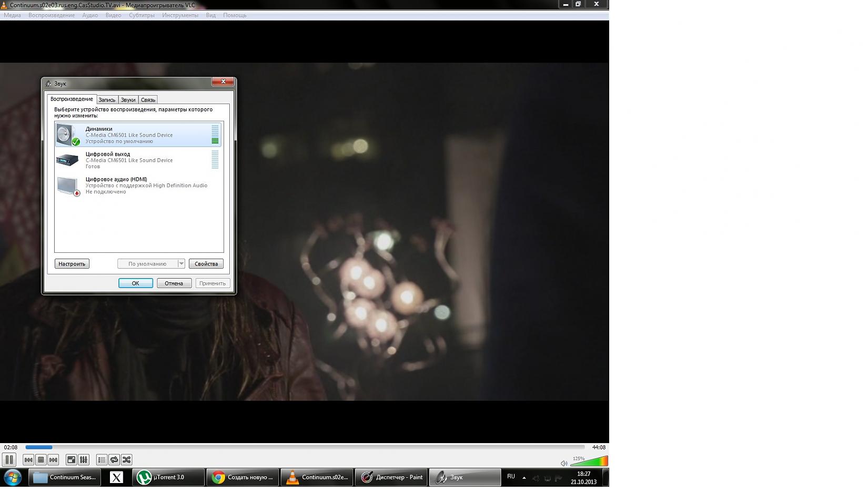Open the Помощь menu
Image resolution: width=868 pixels, height=492 pixels.
click(235, 15)
